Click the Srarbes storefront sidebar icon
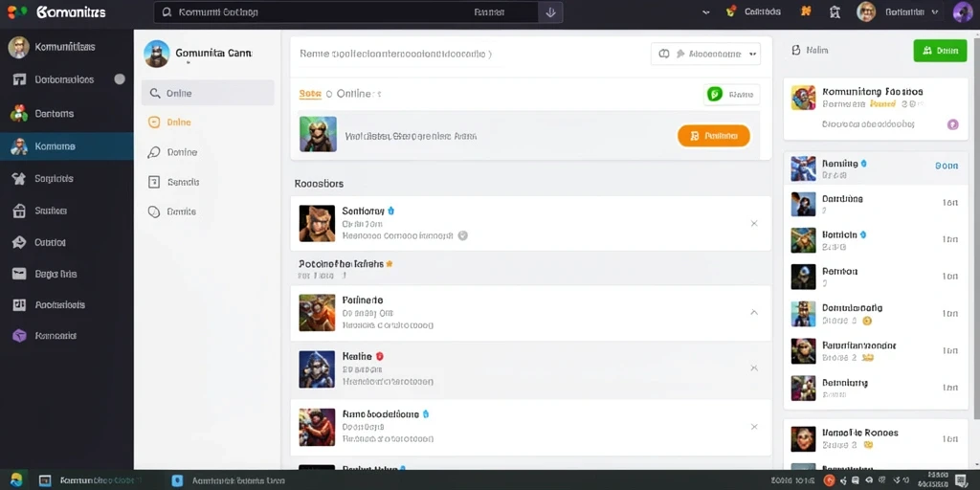Viewport: 980px width, 490px height. point(19,211)
